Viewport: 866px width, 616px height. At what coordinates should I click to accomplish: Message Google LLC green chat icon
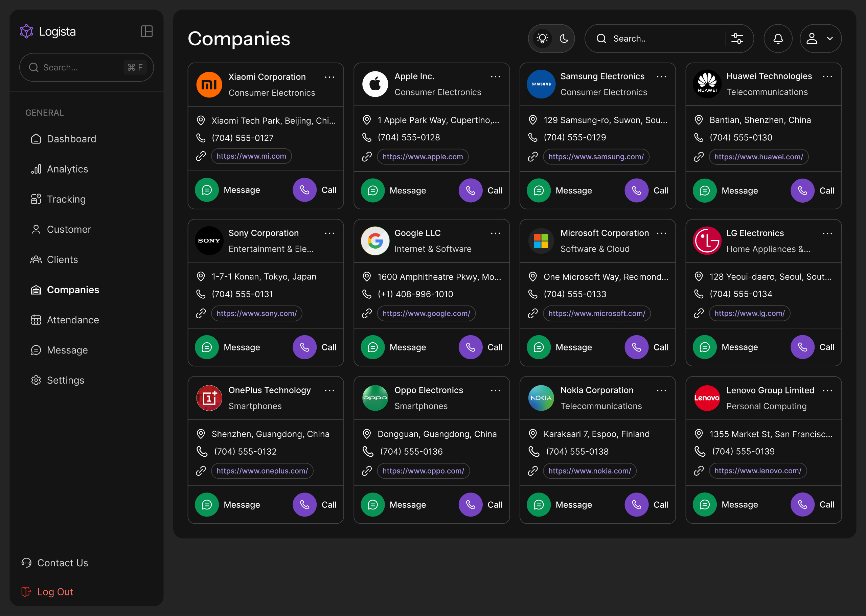(x=373, y=347)
